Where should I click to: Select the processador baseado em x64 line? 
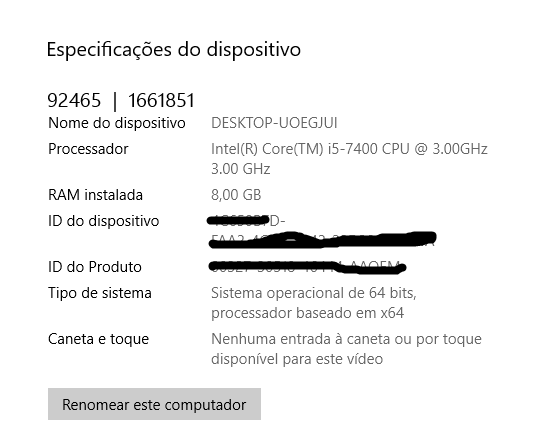pyautogui.click(x=308, y=313)
